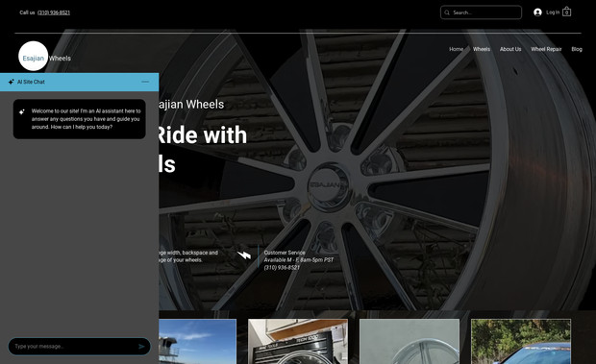Minimize the AI Site Chat panel

click(x=145, y=82)
